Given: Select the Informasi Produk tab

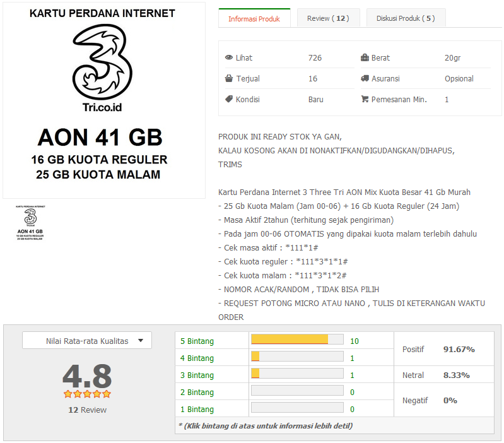Looking at the screenshot, I should tap(254, 18).
